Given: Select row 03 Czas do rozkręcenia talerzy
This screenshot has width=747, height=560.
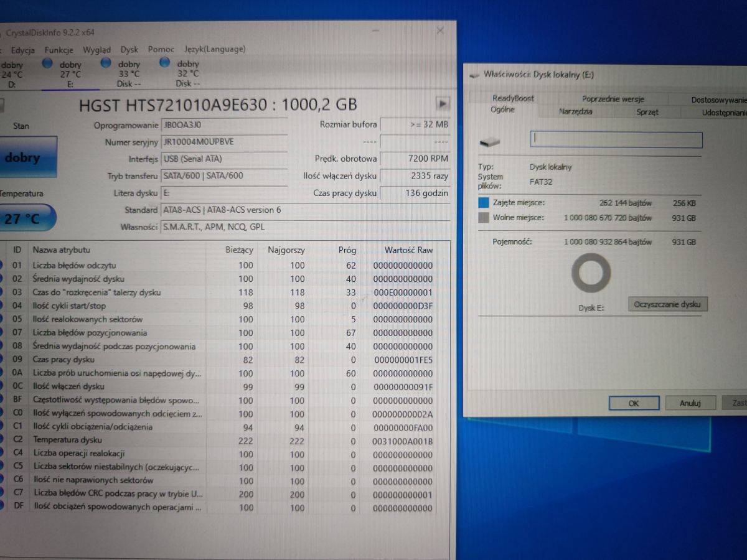Looking at the screenshot, I should (223, 292).
